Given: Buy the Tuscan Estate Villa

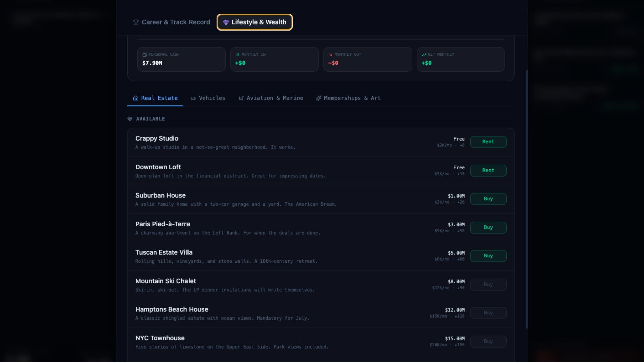Looking at the screenshot, I should point(488,256).
